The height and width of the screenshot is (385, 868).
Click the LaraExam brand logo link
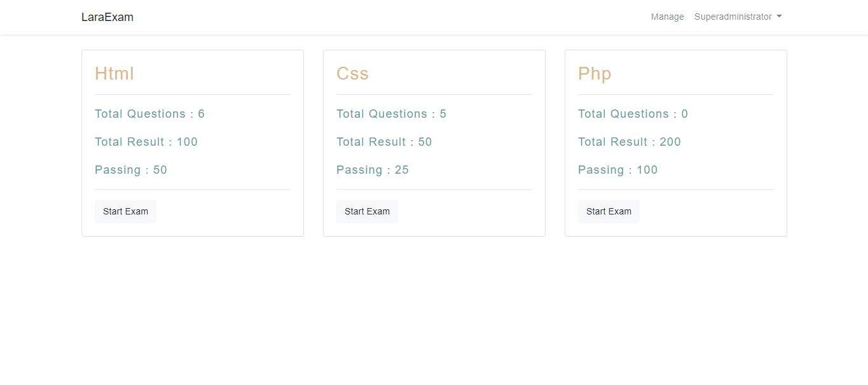point(107,17)
